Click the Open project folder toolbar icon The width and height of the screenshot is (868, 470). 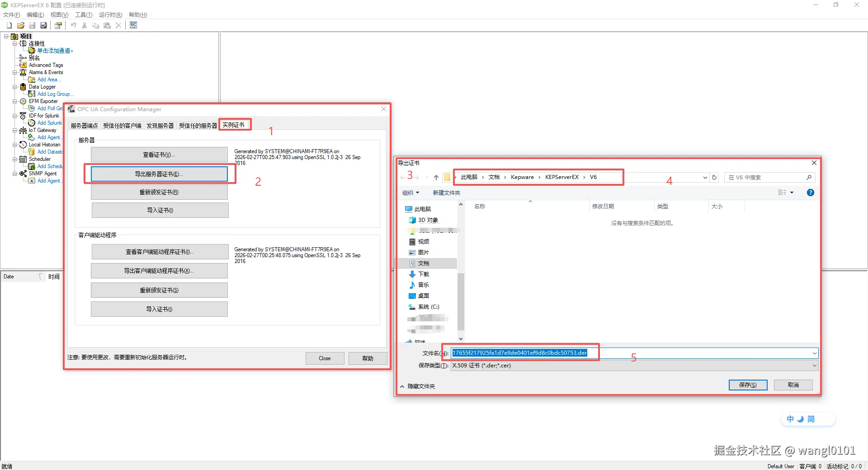pos(20,25)
